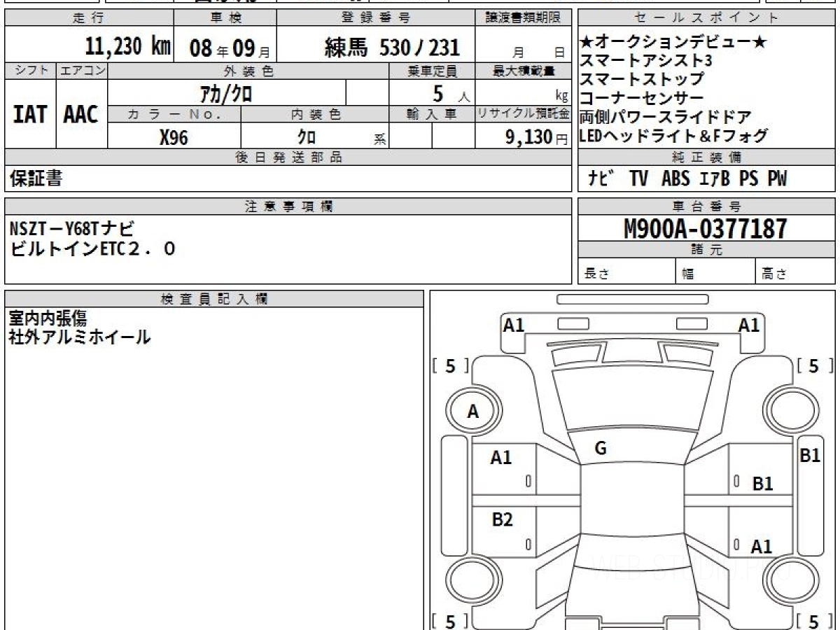Select the 譲渡書類期限 header

point(523,18)
